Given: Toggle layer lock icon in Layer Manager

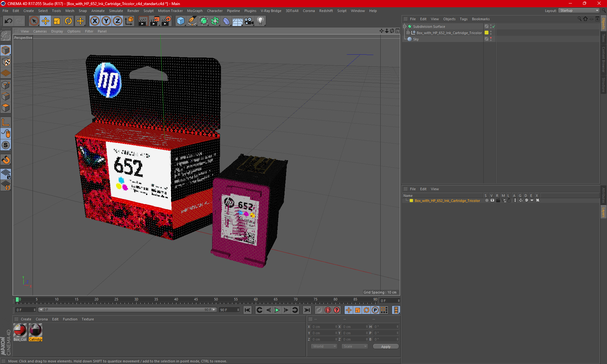Looking at the screenshot, I should [x=509, y=200].
